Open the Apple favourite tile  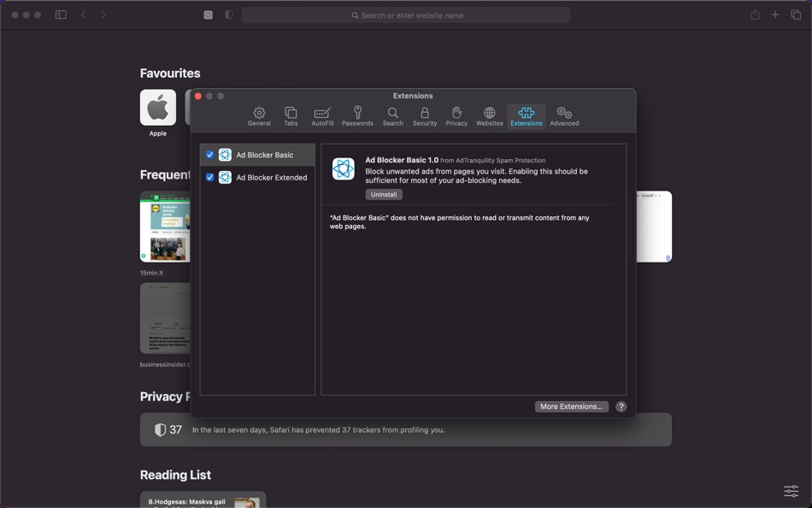click(158, 108)
